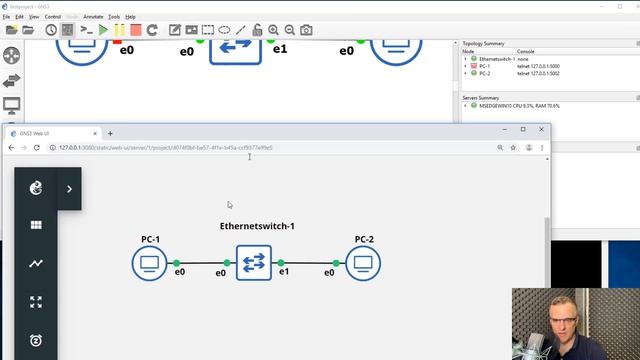Viewport: 640px width, 360px height.
Task: Start all nodes with green play icon
Action: click(x=103, y=30)
